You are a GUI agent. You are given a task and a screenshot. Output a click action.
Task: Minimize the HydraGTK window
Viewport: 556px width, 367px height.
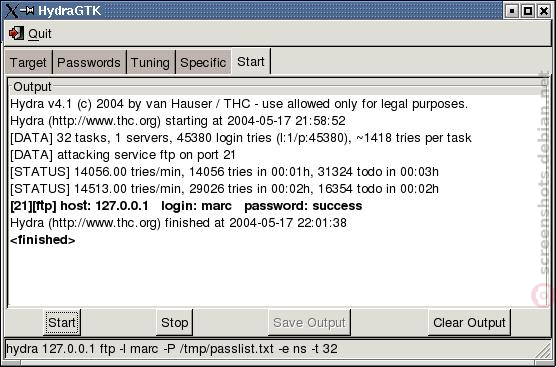[512, 11]
